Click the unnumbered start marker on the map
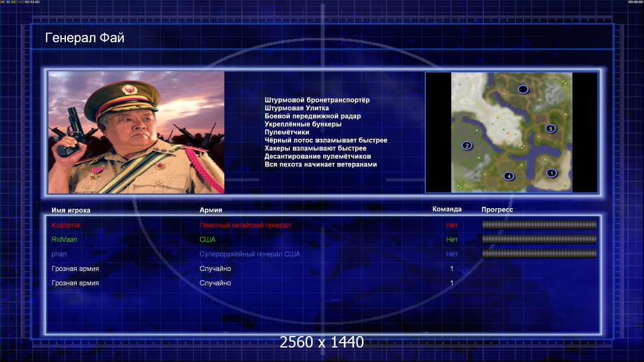The width and height of the screenshot is (644, 362). (523, 89)
